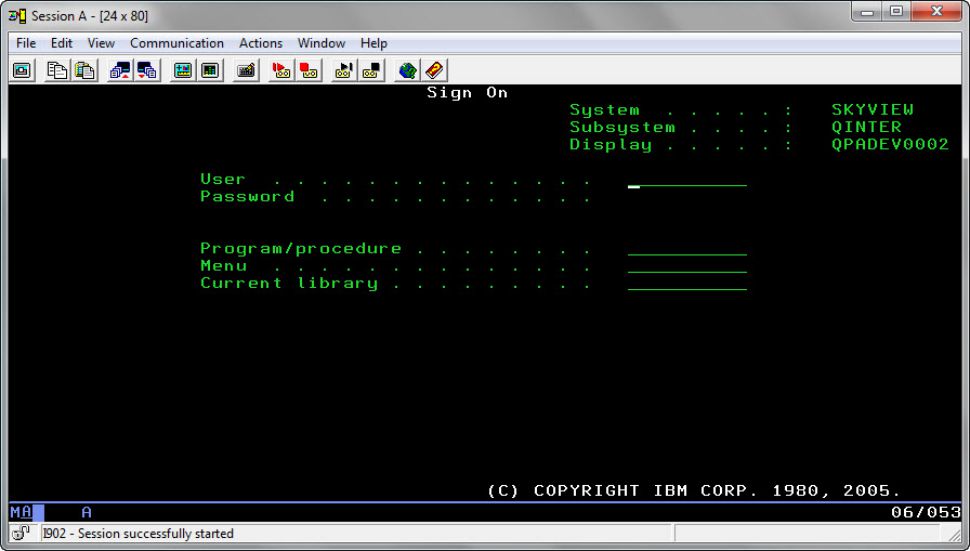The height and width of the screenshot is (551, 970).
Task: Quit the macro using the black square icon
Action: point(371,70)
